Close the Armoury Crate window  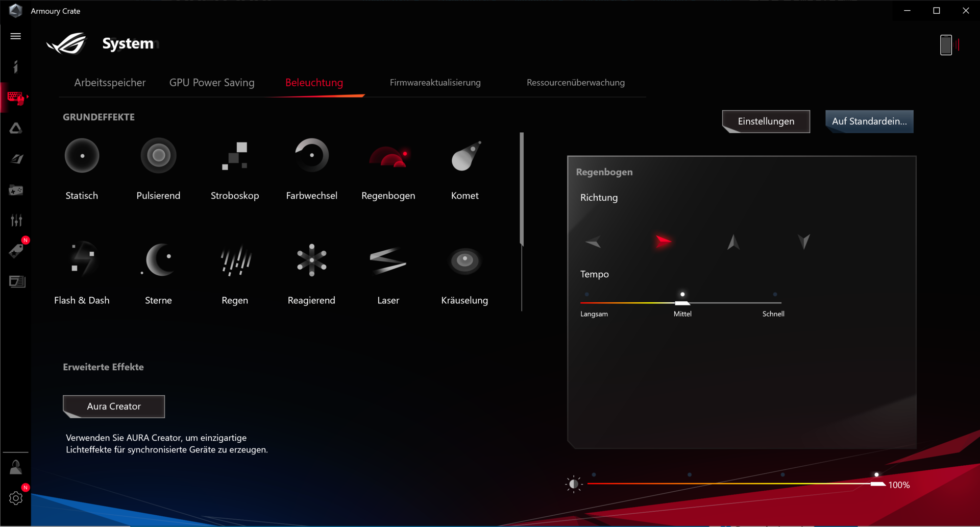pos(966,11)
